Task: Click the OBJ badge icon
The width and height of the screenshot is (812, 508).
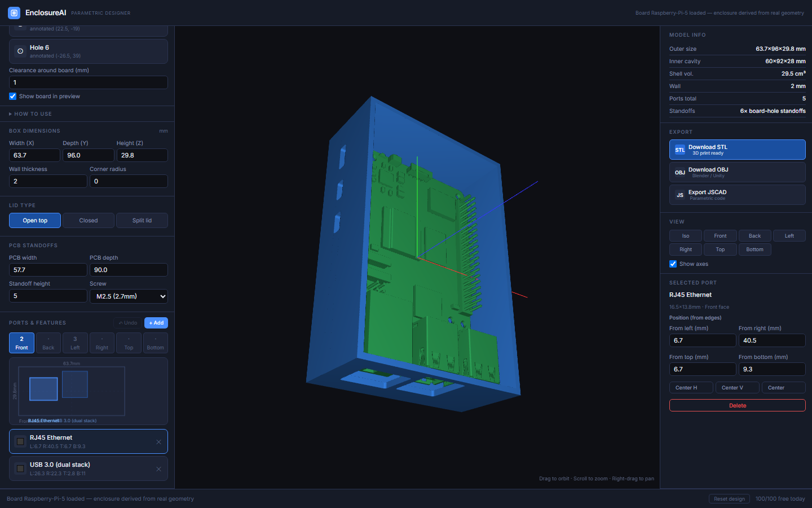Action: pyautogui.click(x=680, y=172)
